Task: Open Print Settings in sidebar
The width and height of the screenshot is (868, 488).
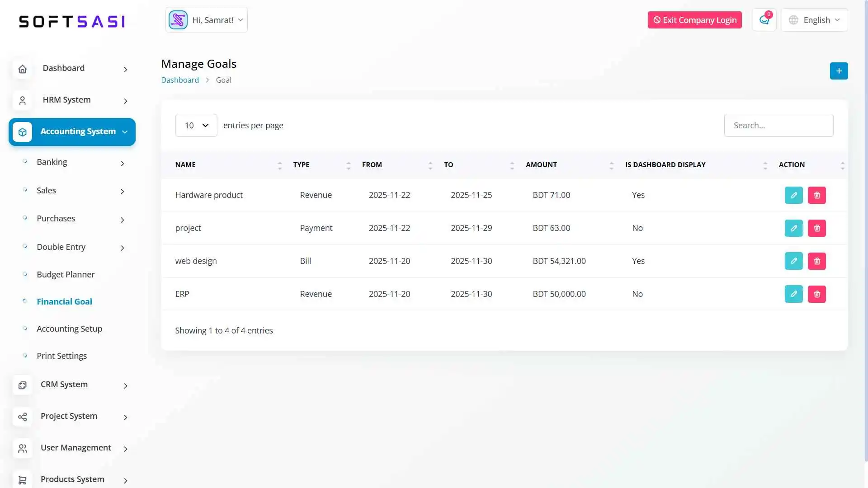Action: tap(61, 356)
